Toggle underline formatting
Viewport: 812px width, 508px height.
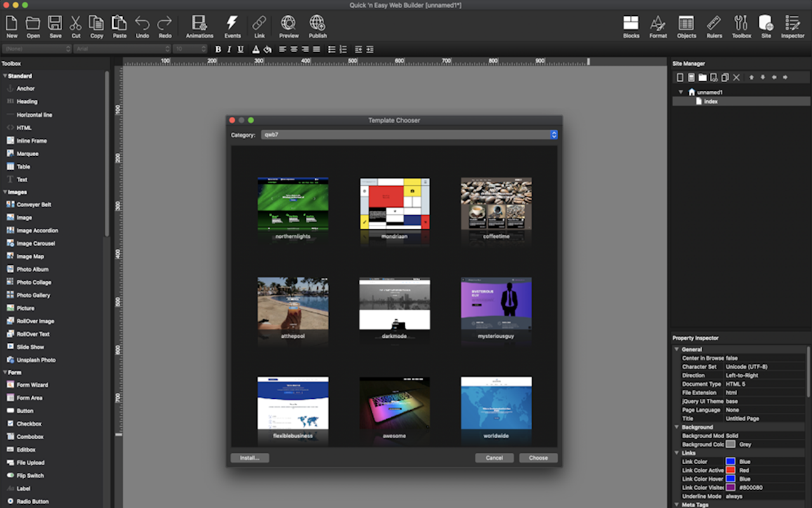coord(240,49)
